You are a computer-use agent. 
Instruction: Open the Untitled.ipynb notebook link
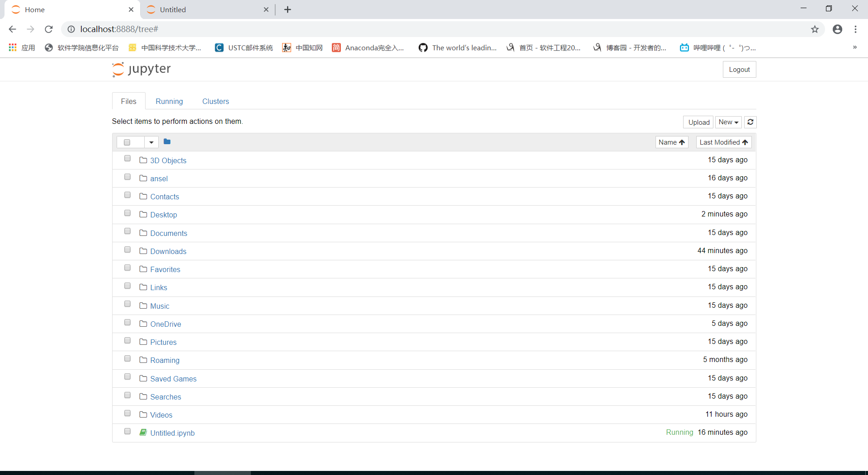coord(172,433)
